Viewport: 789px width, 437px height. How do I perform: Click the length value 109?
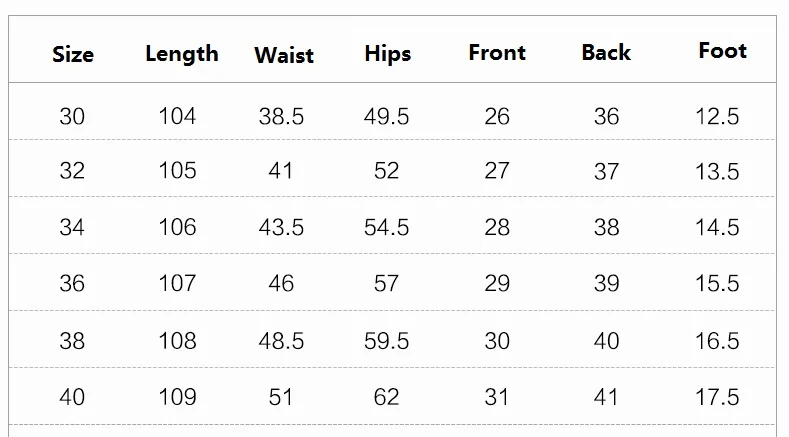[x=177, y=397]
